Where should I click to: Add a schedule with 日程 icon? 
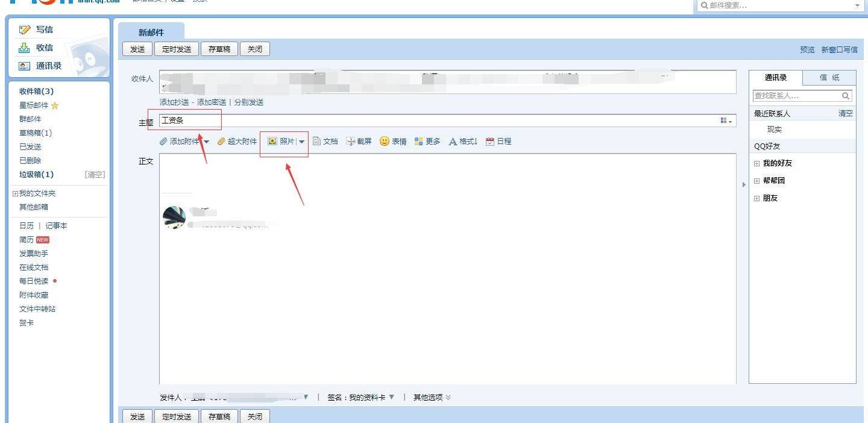(489, 142)
